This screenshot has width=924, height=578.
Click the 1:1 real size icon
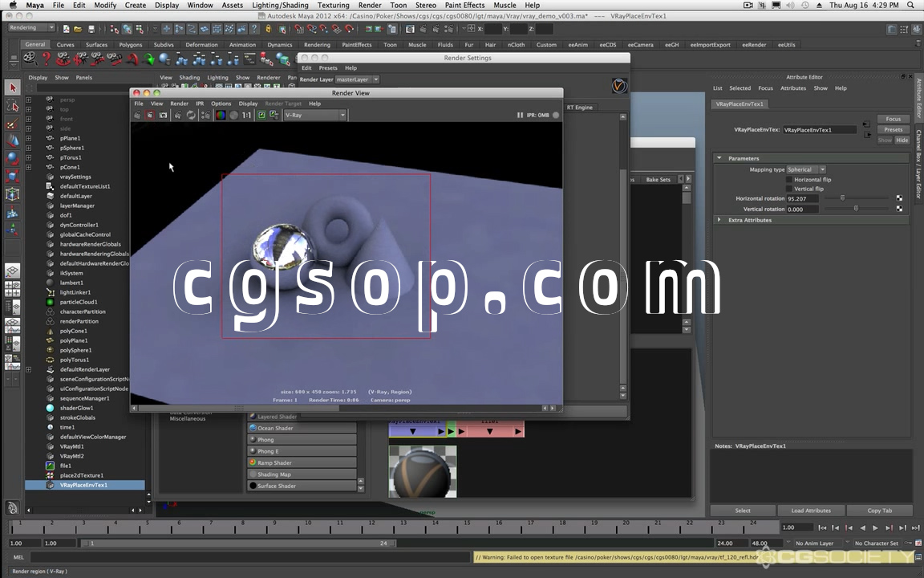[x=247, y=115]
